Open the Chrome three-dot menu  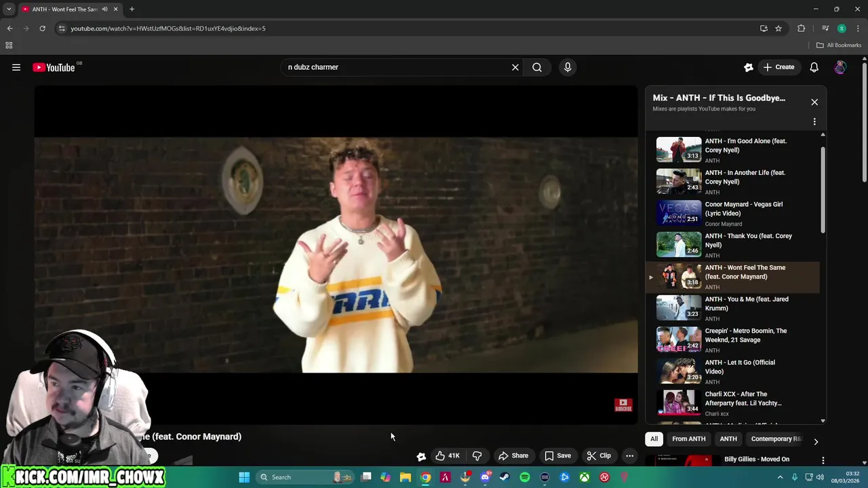click(x=858, y=28)
